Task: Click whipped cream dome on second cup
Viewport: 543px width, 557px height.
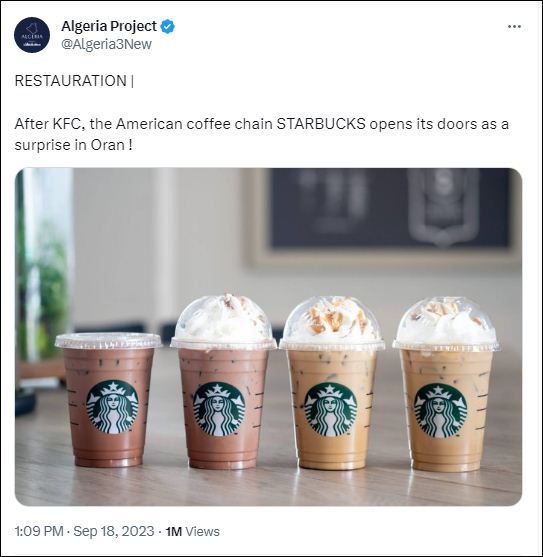Action: (x=223, y=319)
